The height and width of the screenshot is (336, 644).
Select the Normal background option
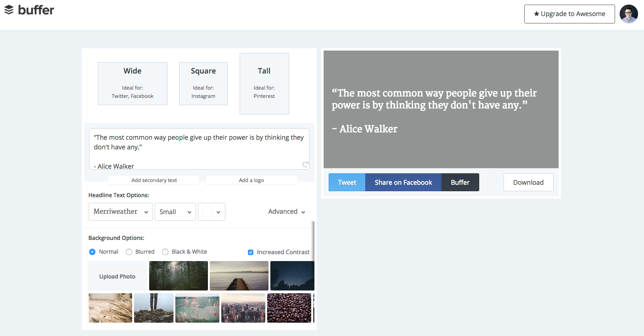(x=92, y=252)
